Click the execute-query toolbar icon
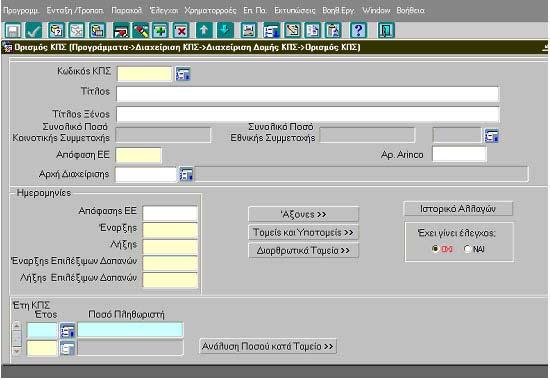This screenshot has width=550, height=380. coord(98,31)
